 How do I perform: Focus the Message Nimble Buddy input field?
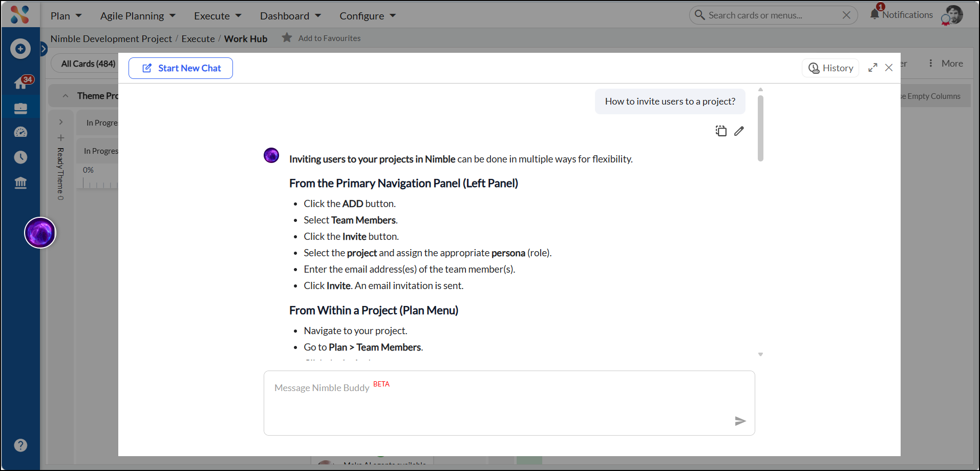tap(509, 403)
